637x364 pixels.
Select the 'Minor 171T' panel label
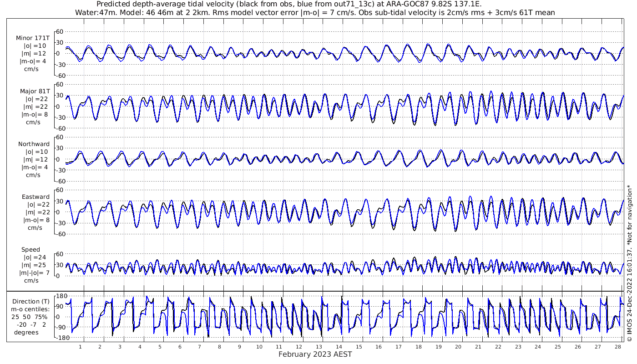[33, 38]
